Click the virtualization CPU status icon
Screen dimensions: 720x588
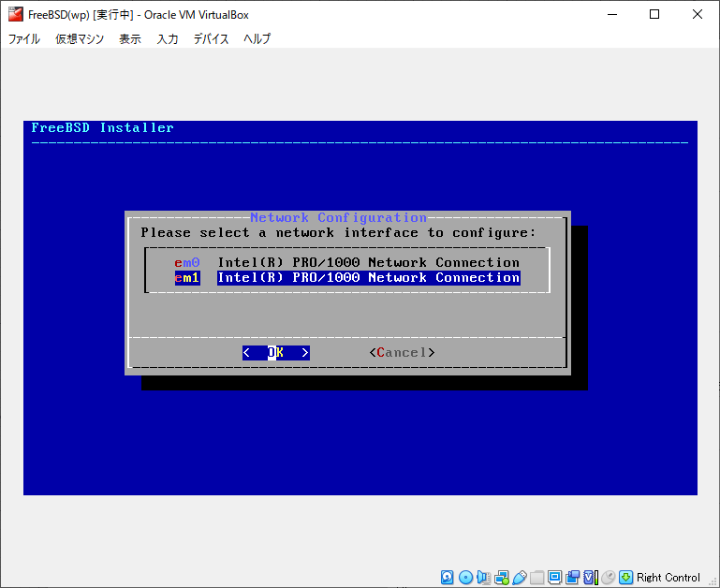click(591, 577)
